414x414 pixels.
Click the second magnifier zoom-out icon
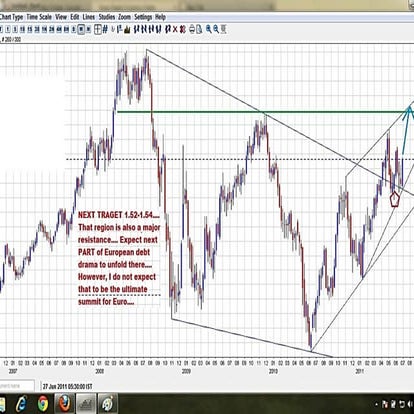pos(216,30)
